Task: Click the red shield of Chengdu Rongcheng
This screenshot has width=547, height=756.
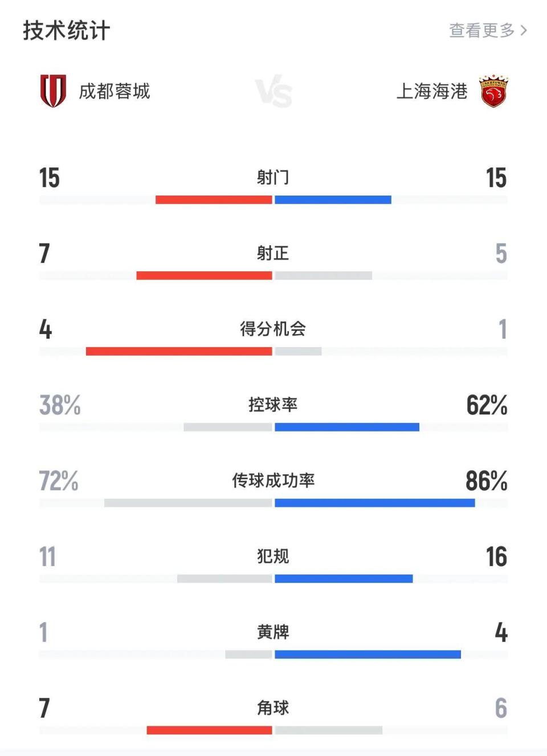Action: click(54, 90)
